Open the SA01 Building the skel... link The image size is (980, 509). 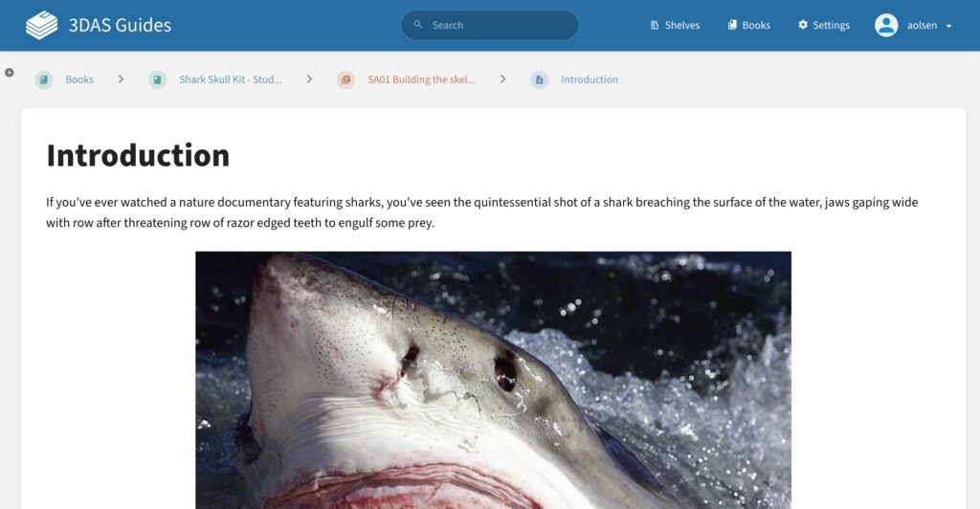421,79
